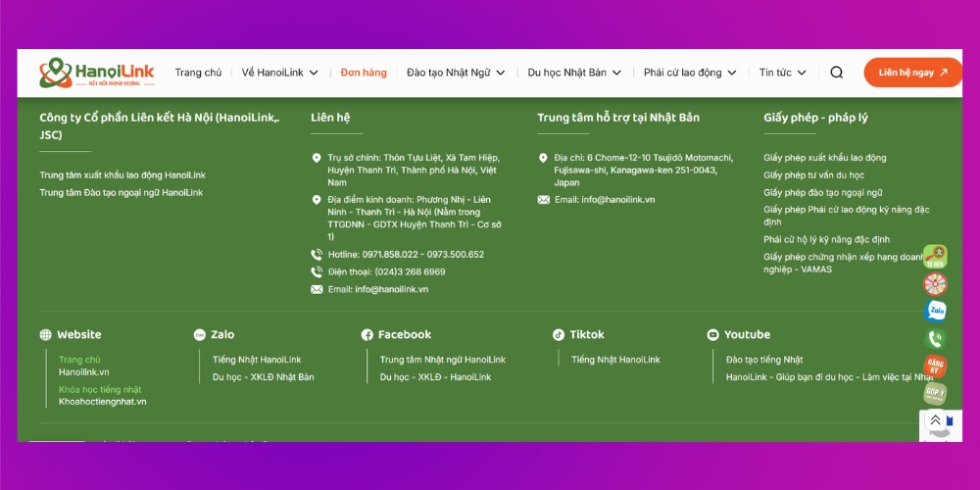Open the Phái cử lao động dropdown
This screenshot has width=980, height=490.
(x=690, y=73)
